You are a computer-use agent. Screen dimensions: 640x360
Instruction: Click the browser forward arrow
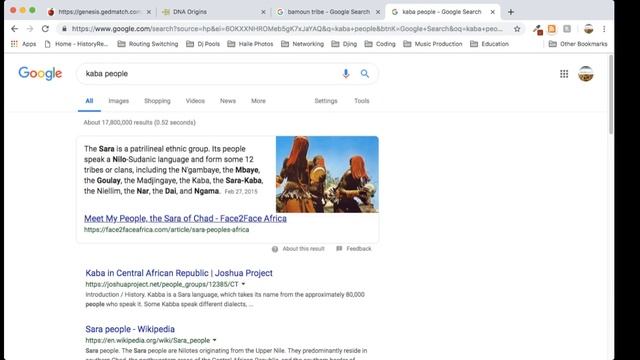coord(30,29)
